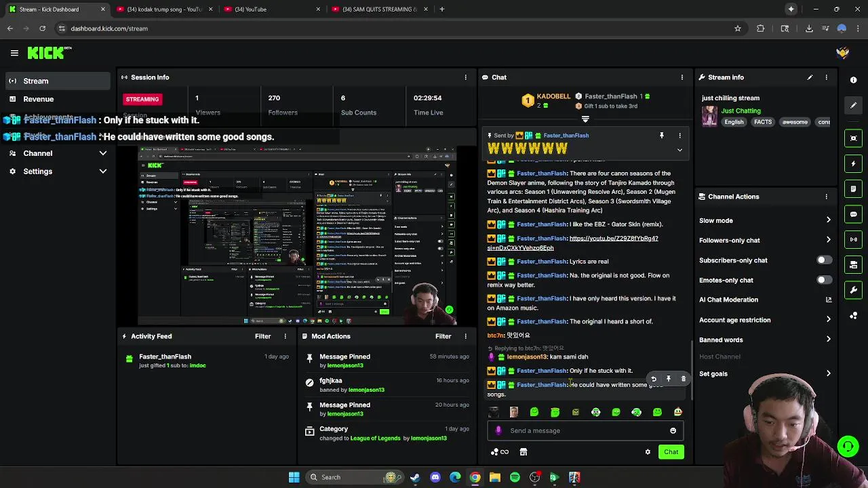Enable Subscribers-only chat
Viewport: 868px width, 488px height.
tap(824, 260)
